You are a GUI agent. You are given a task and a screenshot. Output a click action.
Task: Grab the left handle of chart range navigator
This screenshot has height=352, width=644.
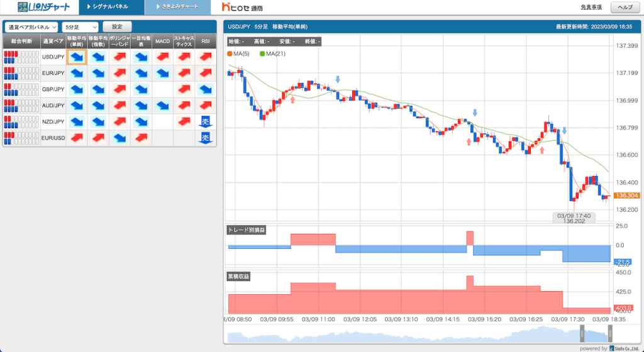tap(582, 334)
